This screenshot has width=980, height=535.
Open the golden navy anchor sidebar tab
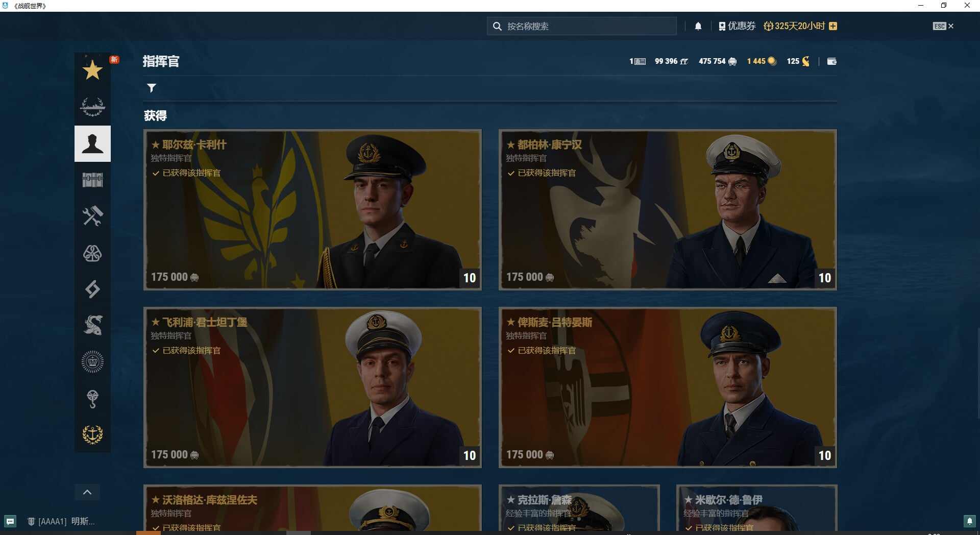pos(92,435)
